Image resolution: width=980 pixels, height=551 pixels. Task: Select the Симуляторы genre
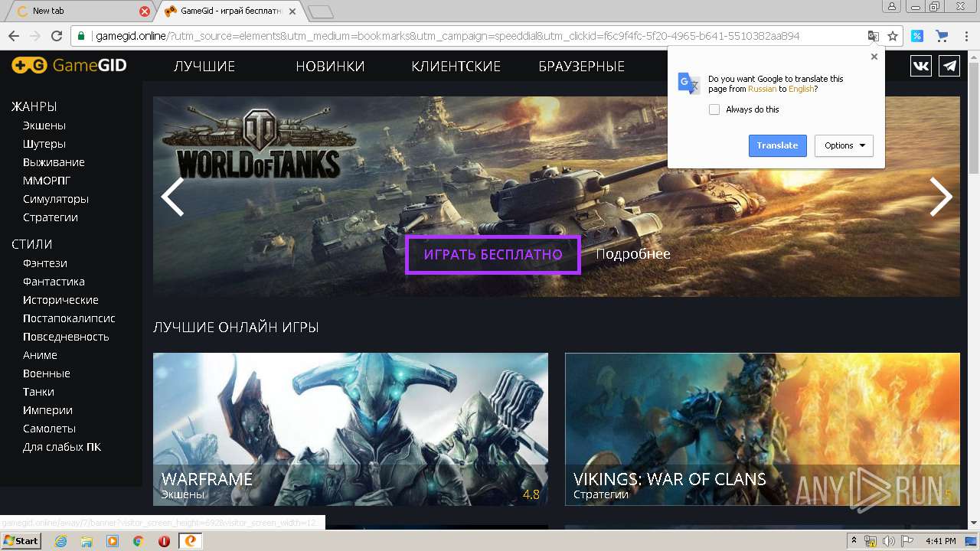tap(56, 199)
